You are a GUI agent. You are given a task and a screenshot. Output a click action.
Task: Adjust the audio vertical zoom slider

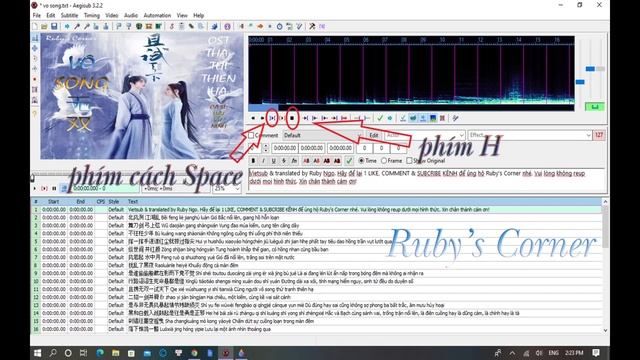[590, 69]
